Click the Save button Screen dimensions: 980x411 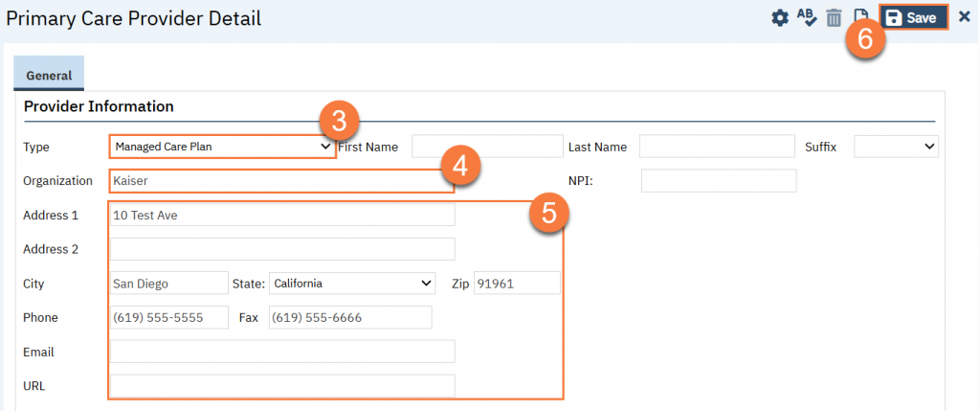tap(913, 18)
